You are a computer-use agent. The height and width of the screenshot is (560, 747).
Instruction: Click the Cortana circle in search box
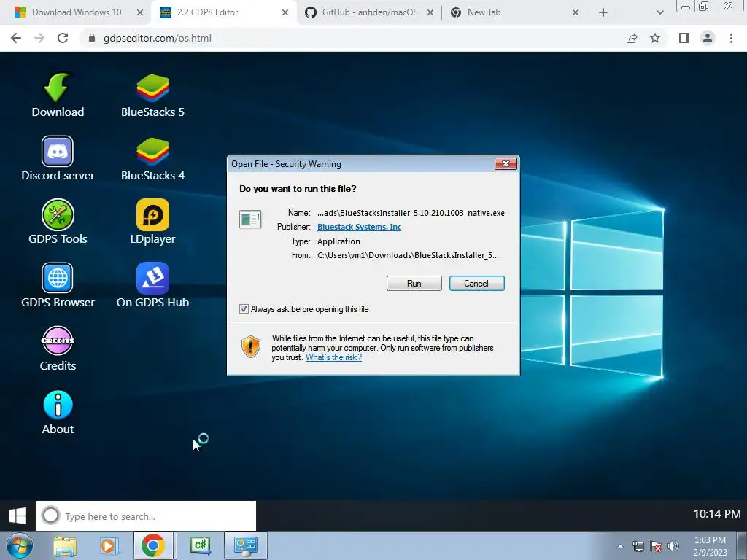(50, 516)
